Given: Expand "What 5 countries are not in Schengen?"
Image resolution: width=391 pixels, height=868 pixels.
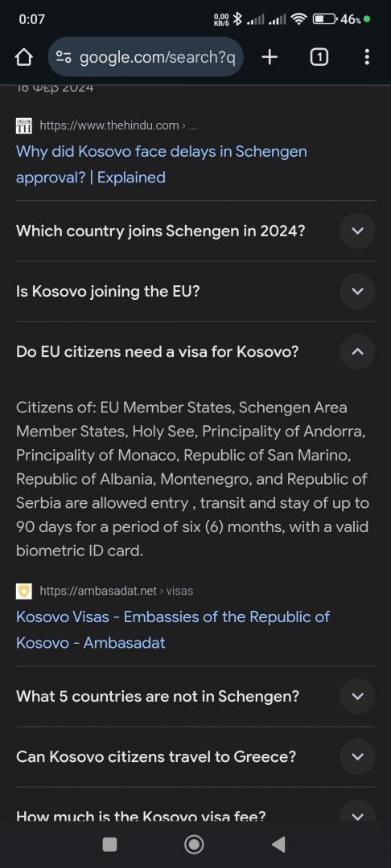Looking at the screenshot, I should (195, 696).
